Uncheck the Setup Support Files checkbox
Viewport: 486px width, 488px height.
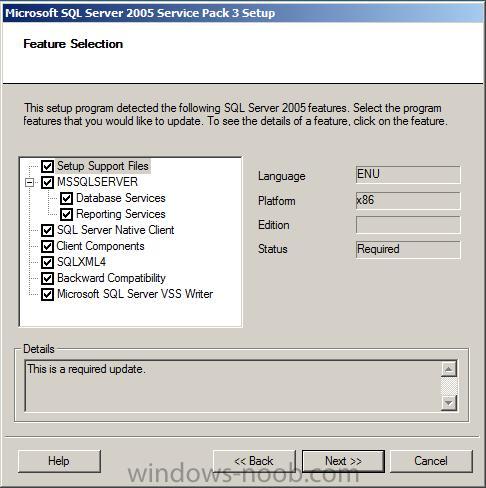click(47, 166)
